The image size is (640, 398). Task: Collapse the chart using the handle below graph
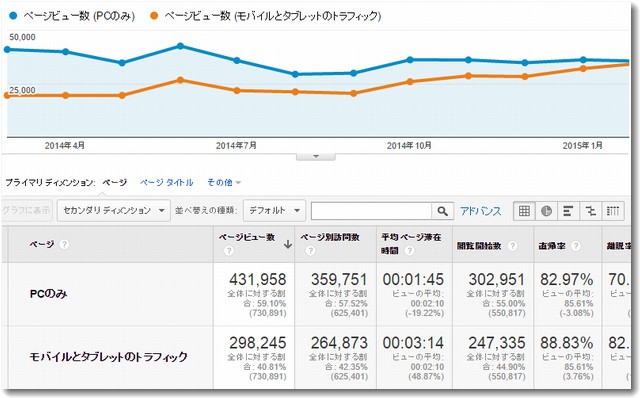[316, 157]
